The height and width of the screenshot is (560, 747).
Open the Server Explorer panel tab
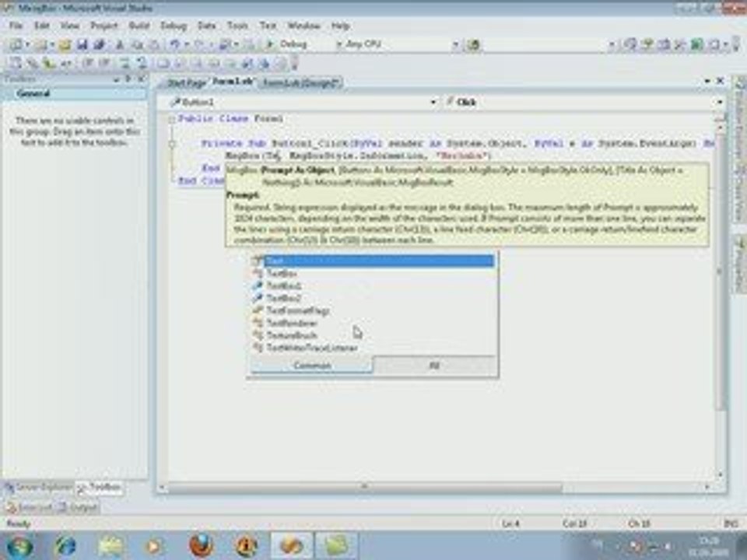pos(38,487)
